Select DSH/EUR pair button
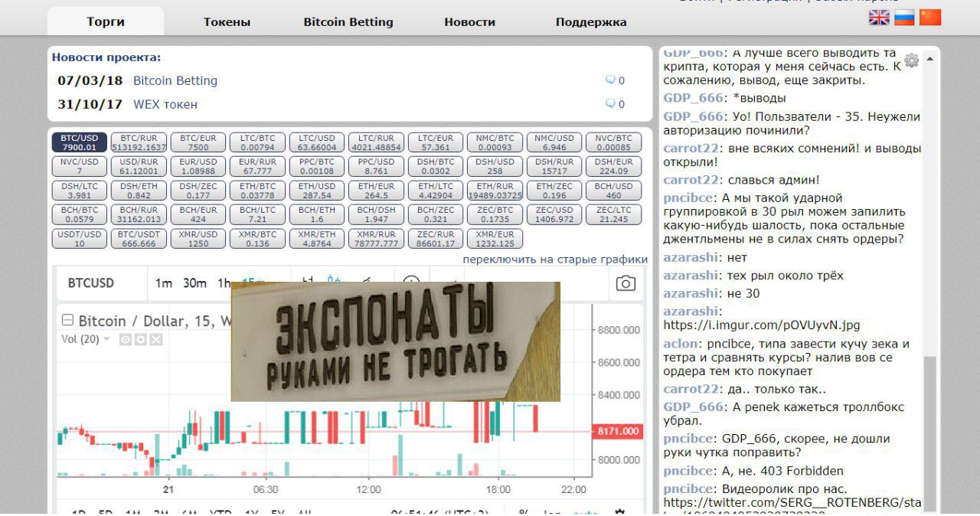Screen dimensions: 980x516 pos(613,166)
